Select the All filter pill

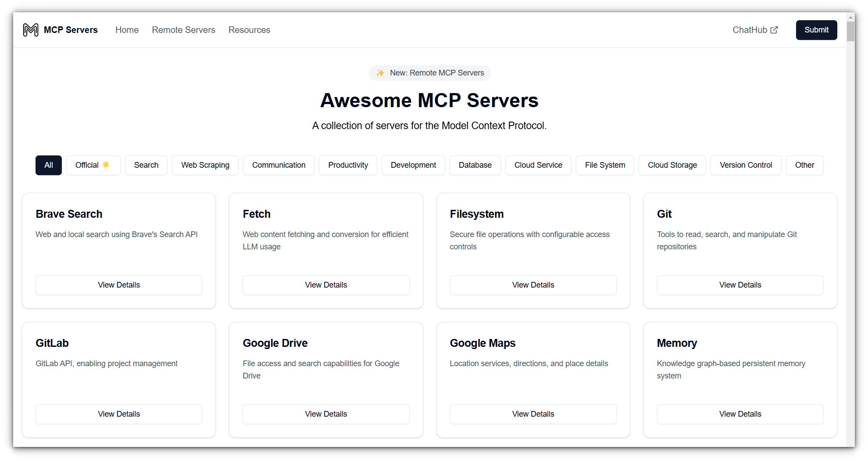(48, 165)
